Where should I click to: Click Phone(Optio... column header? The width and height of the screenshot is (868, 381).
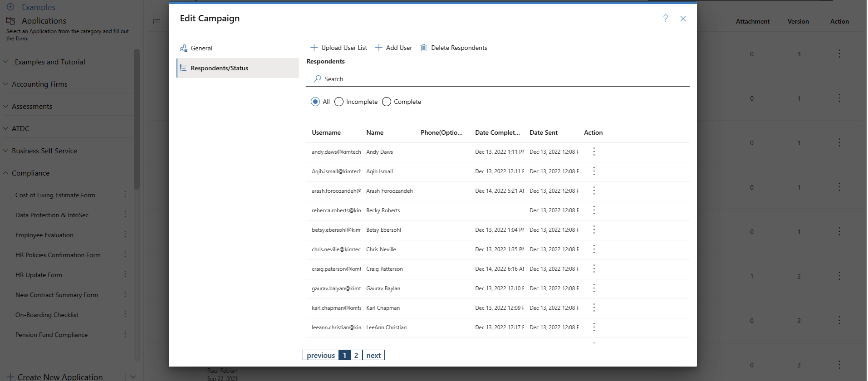click(x=441, y=132)
